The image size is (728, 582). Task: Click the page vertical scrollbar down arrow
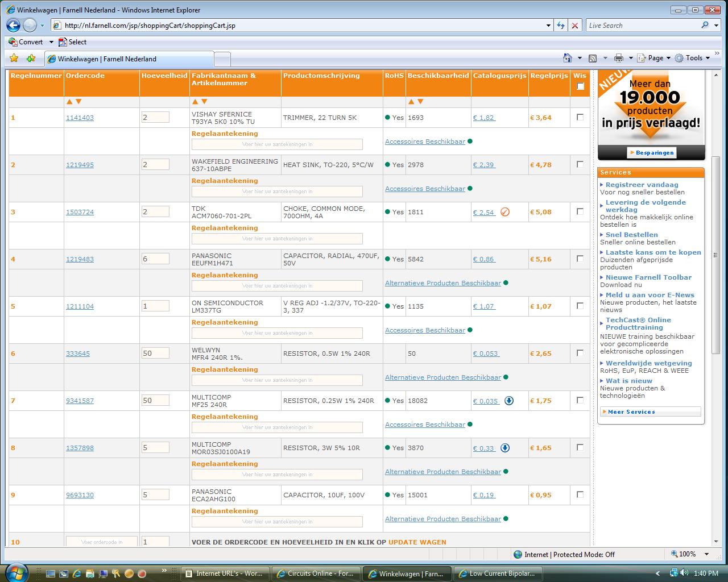tap(715, 542)
